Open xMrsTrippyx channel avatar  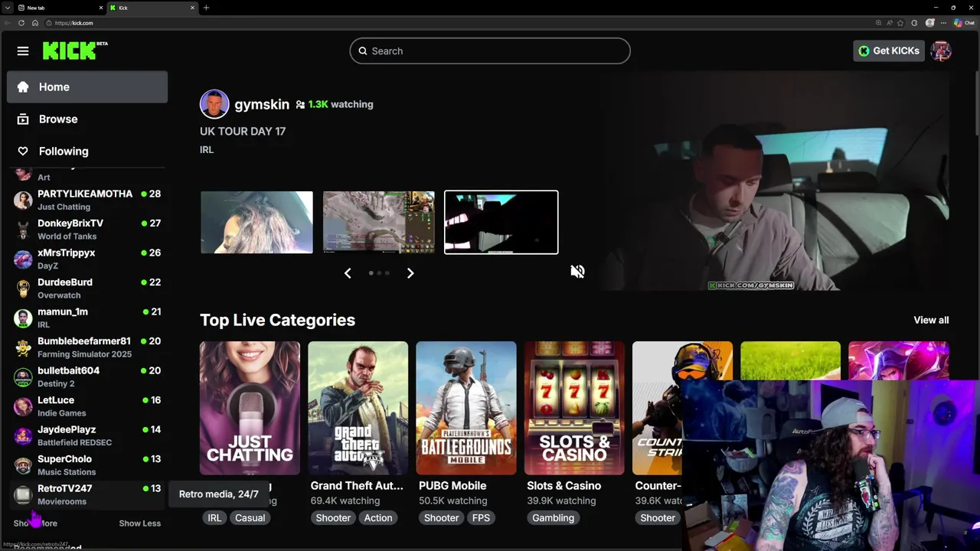click(23, 259)
